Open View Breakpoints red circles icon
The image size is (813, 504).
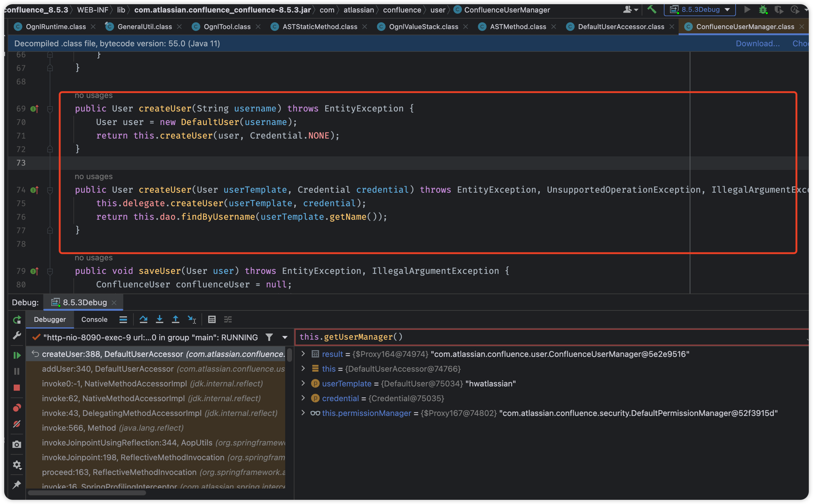tap(17, 408)
